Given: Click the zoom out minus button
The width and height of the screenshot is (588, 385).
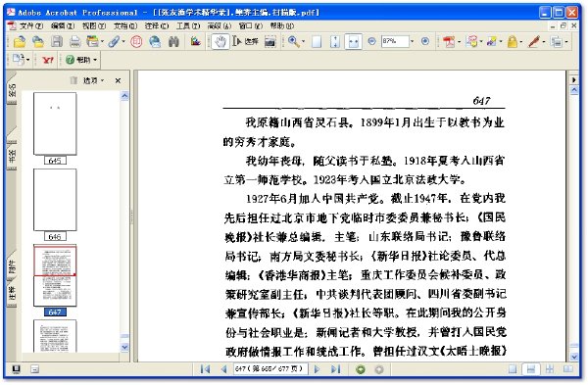Looking at the screenshot, I should [x=371, y=41].
